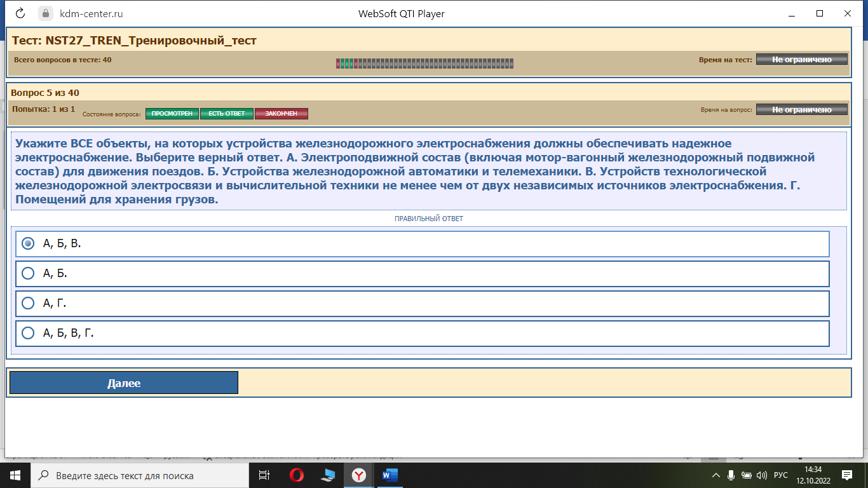Viewport: 868px width, 488px height.
Task: Open the notification center icon
Action: click(846, 475)
